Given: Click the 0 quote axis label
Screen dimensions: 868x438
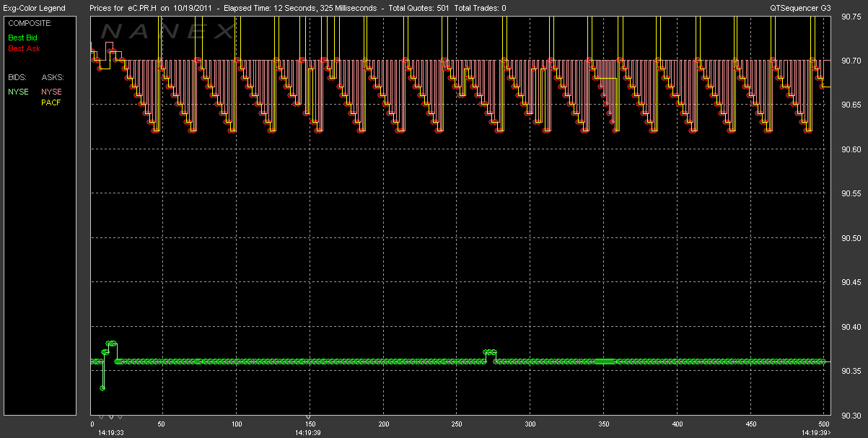Looking at the screenshot, I should [92, 424].
